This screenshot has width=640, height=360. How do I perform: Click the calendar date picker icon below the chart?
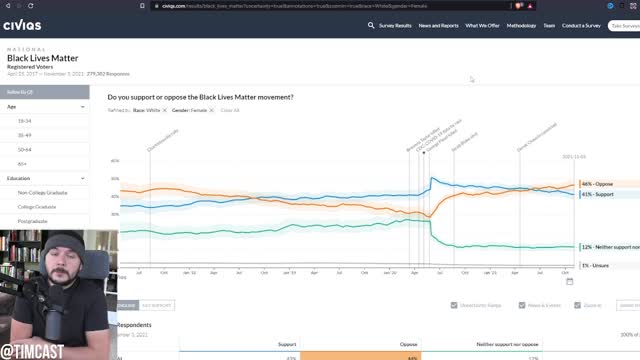tap(569, 281)
